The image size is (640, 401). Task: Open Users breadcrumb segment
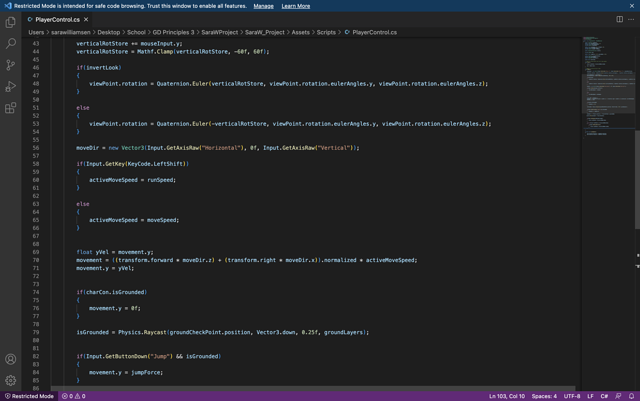(x=36, y=32)
